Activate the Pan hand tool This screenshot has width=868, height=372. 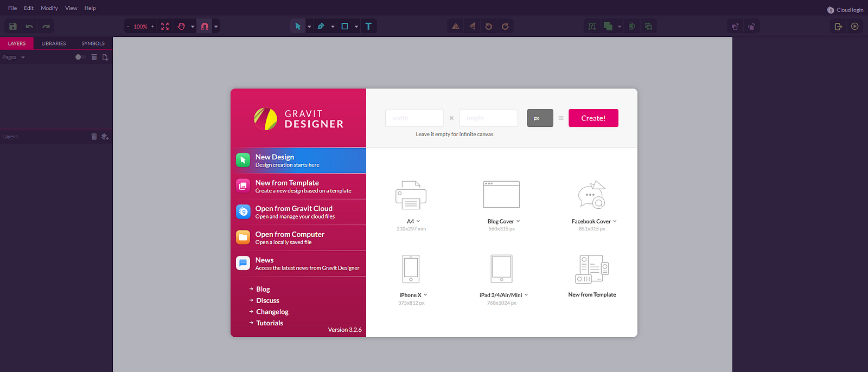click(181, 26)
